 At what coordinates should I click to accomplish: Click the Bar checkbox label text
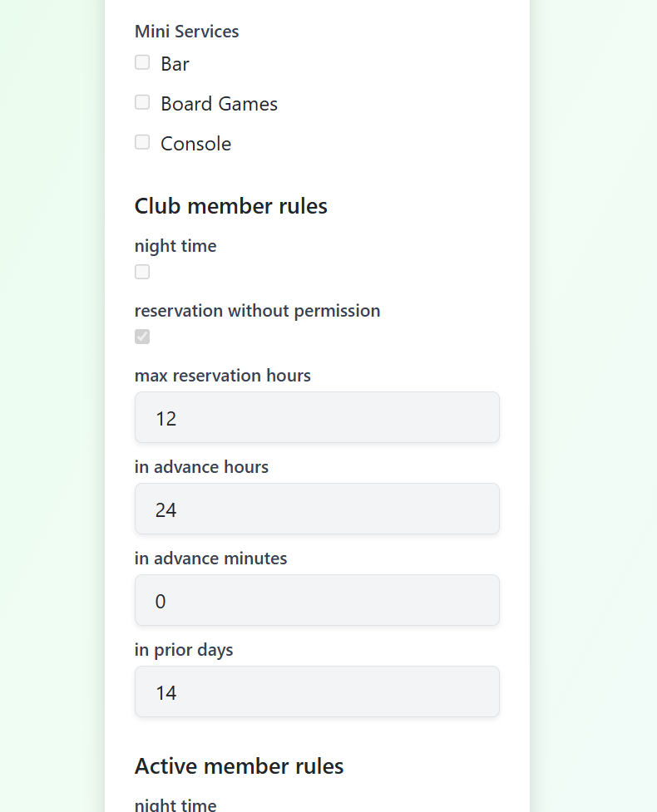pyautogui.click(x=175, y=63)
